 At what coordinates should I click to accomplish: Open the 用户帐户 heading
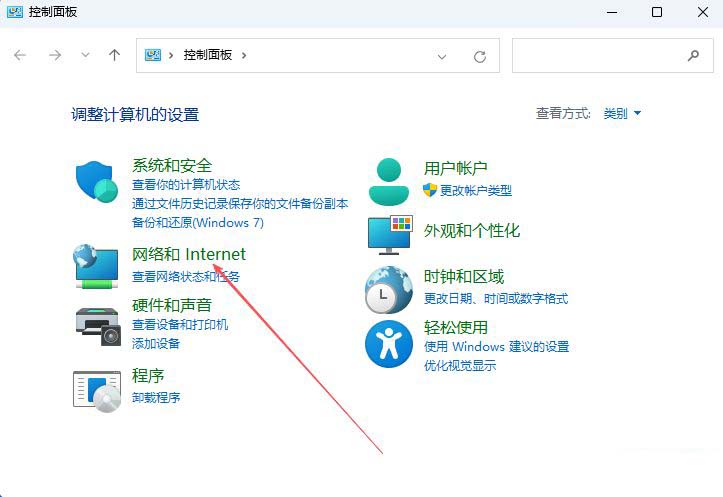click(456, 168)
